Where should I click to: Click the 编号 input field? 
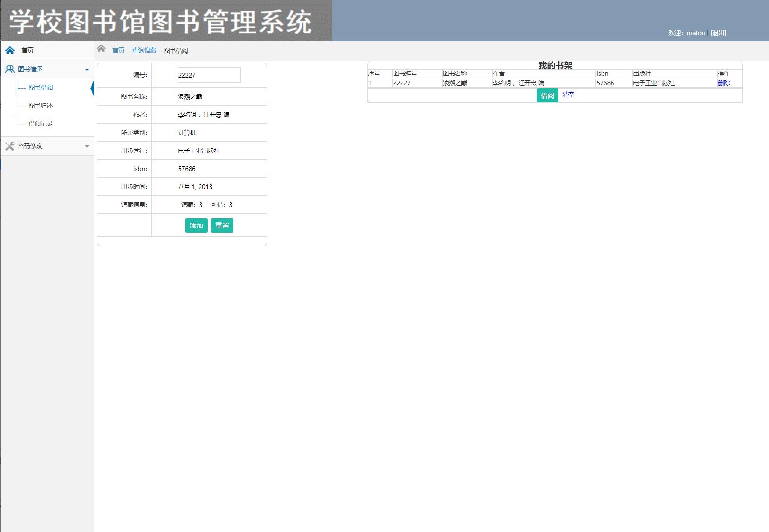(209, 75)
